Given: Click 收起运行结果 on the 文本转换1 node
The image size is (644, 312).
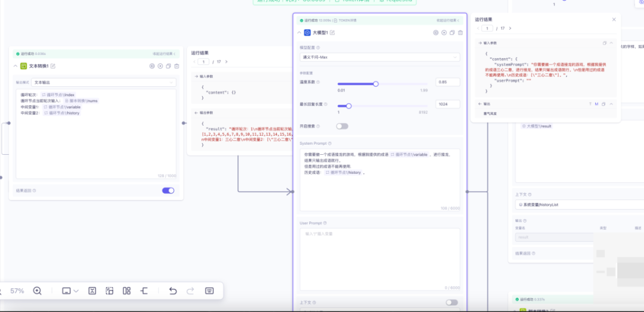Looking at the screenshot, I should click(x=163, y=54).
